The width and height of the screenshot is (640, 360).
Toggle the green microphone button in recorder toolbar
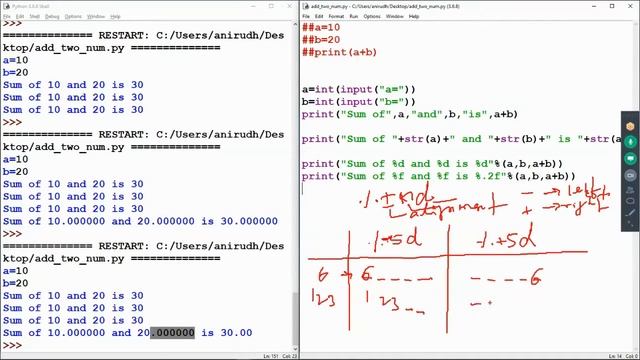coord(630,142)
